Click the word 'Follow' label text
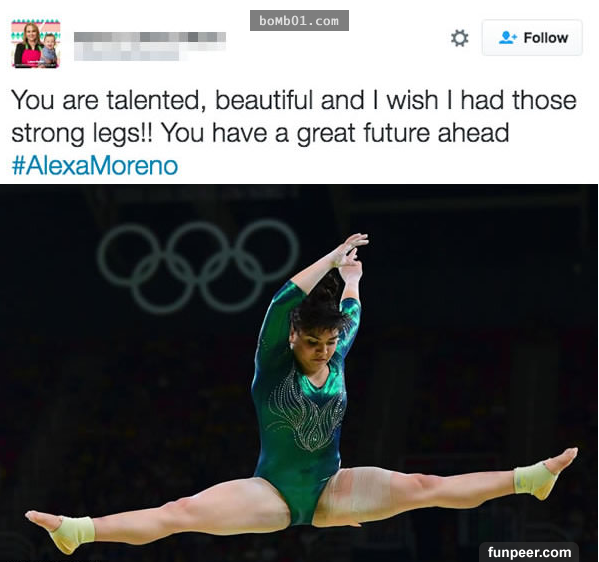 click(546, 38)
